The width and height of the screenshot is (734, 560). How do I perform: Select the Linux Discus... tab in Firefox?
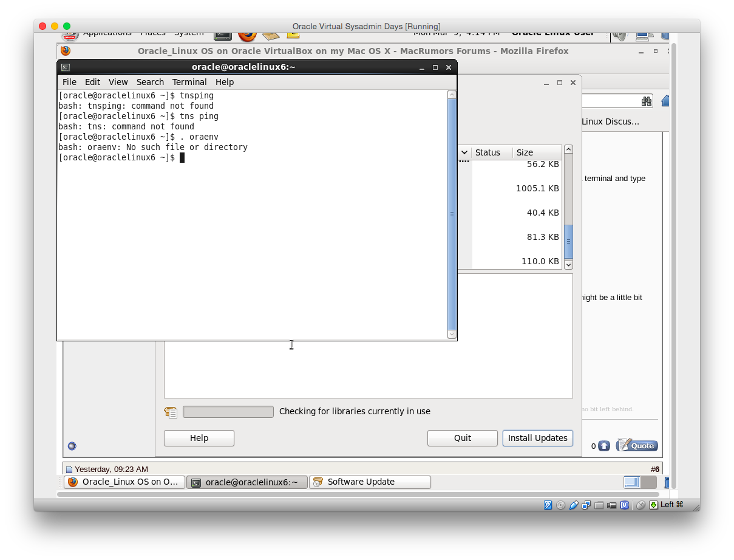pos(610,121)
